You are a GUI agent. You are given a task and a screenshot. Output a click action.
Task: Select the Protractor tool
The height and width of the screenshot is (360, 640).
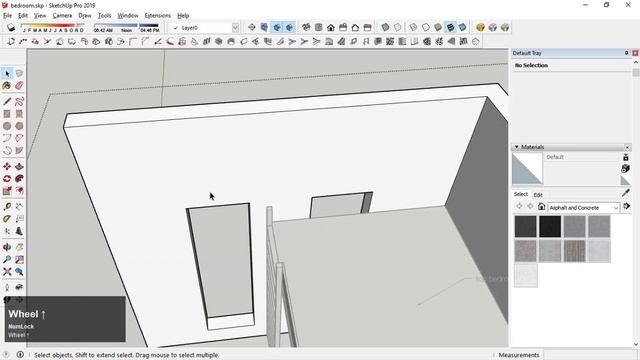7,219
